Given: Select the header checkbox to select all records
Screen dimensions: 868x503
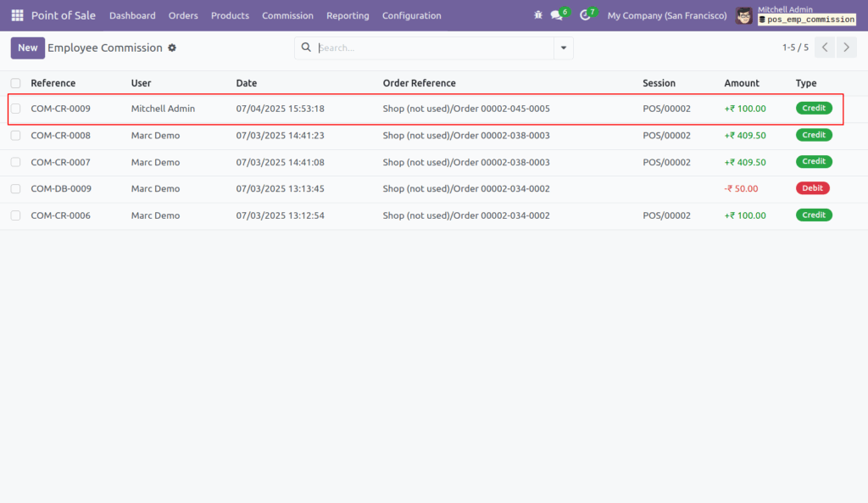Looking at the screenshot, I should coord(14,82).
